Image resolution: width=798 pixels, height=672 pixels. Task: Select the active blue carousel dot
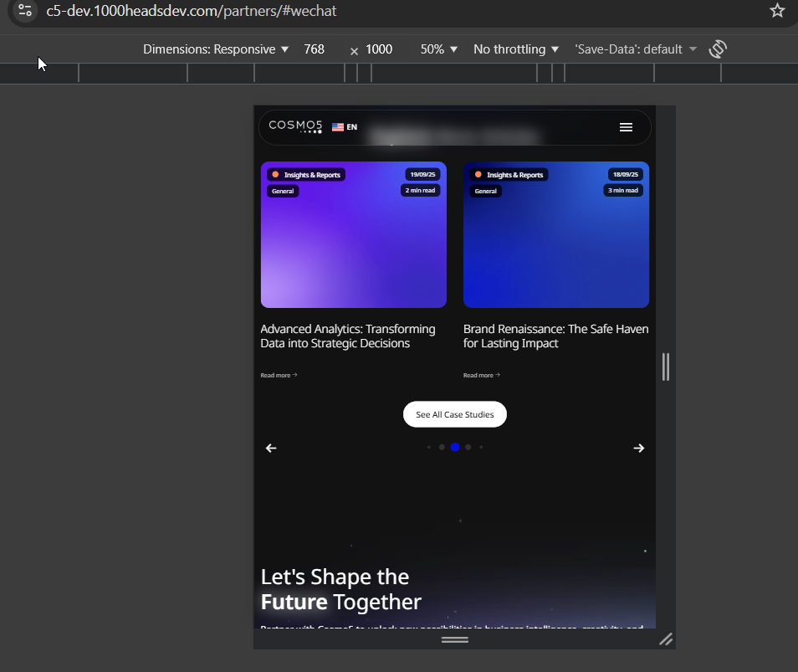click(x=455, y=447)
